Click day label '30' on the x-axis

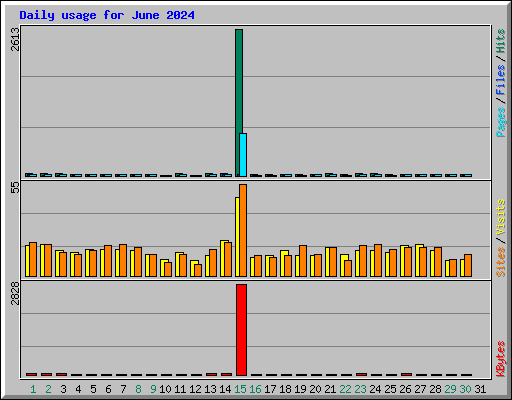(x=465, y=389)
